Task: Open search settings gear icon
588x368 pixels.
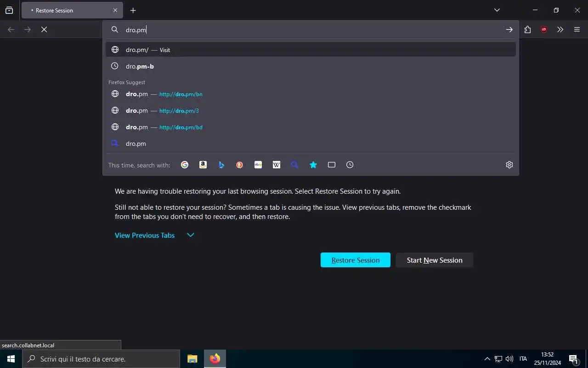Action: click(509, 165)
